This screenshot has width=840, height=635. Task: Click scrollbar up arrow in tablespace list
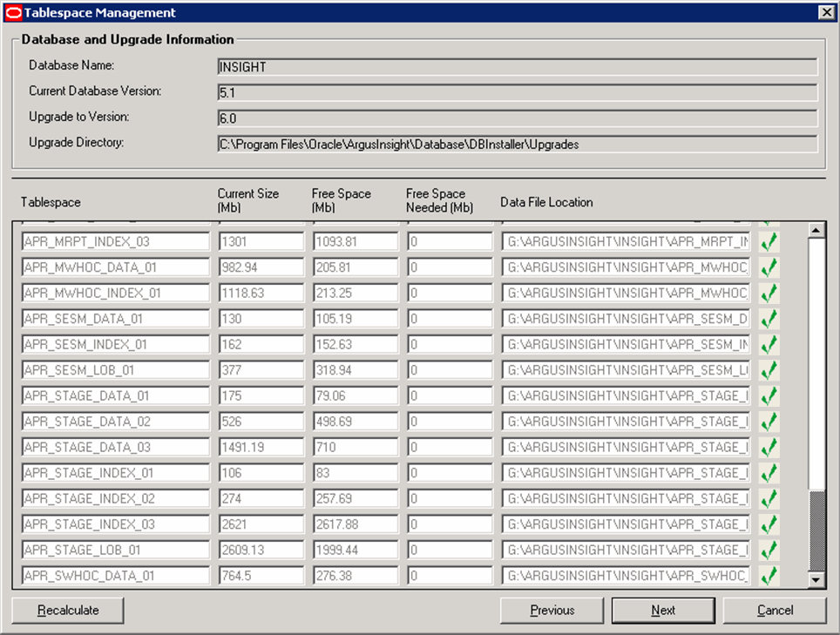tap(816, 230)
